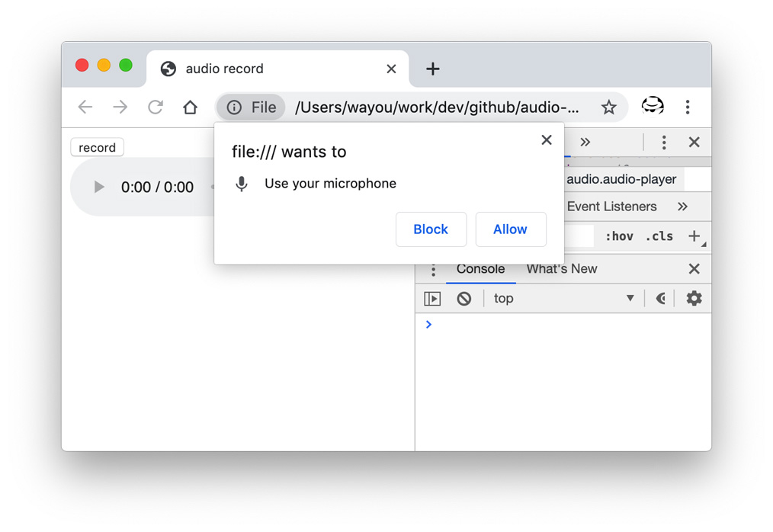Create a live expression with eye icon
The image size is (773, 532).
click(661, 299)
